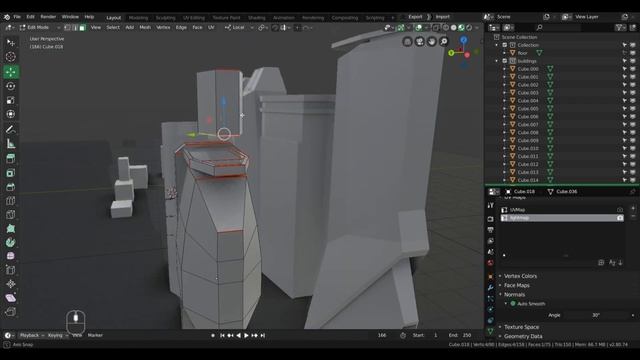
Task: Activate the Rotate tool
Action: [x=11, y=86]
